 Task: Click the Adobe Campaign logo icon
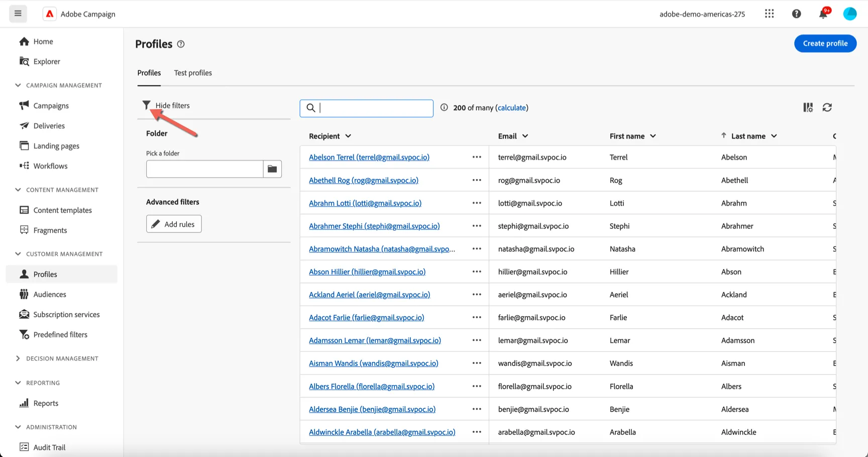tap(50, 14)
